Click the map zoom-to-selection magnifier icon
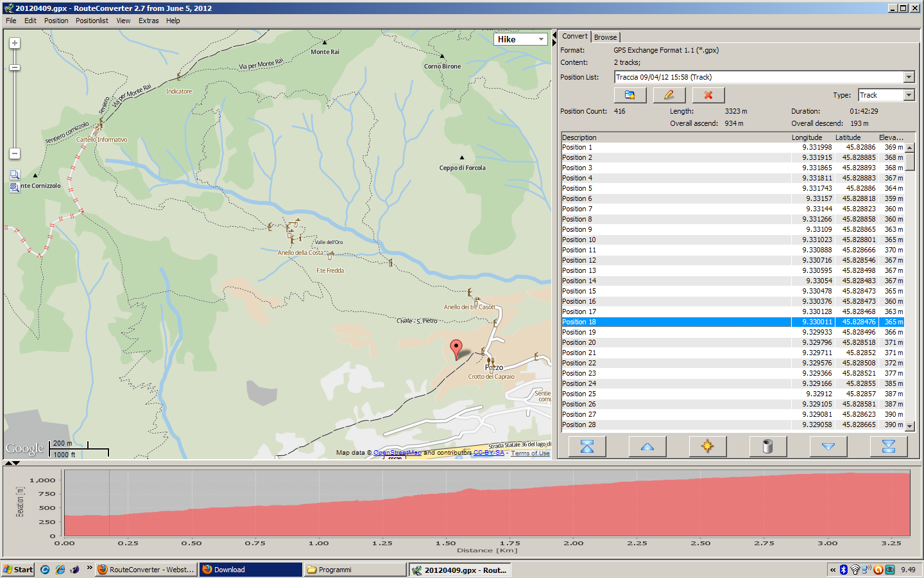The height and width of the screenshot is (578, 924). [x=15, y=175]
